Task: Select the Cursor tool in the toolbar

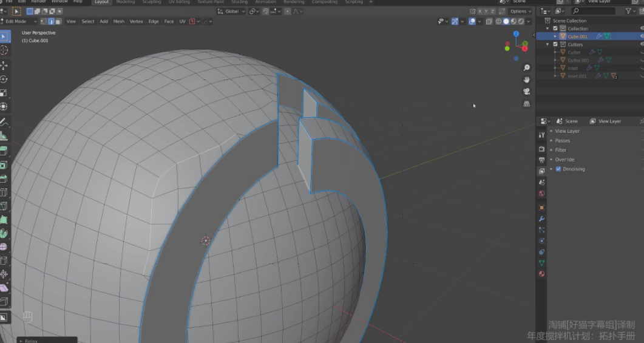Action: (x=4, y=50)
